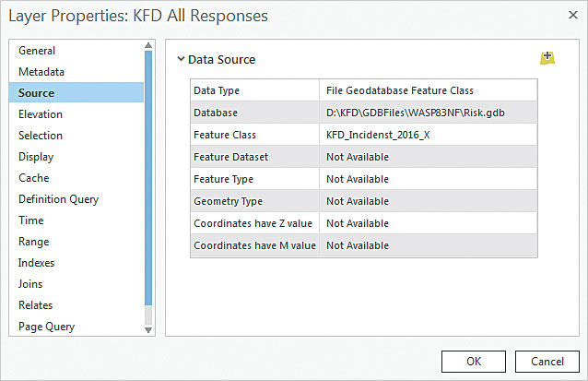
Task: Switch to the Metadata tab
Action: click(41, 72)
